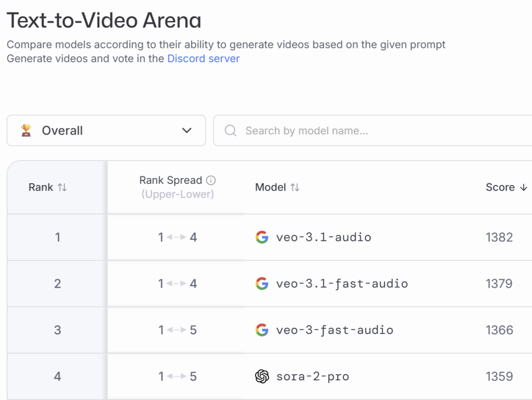The image size is (532, 400).
Task: Open the Overall category dropdown
Action: coord(106,130)
